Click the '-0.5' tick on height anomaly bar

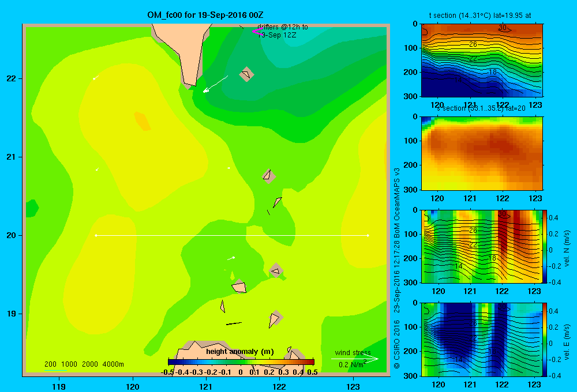[168, 372]
